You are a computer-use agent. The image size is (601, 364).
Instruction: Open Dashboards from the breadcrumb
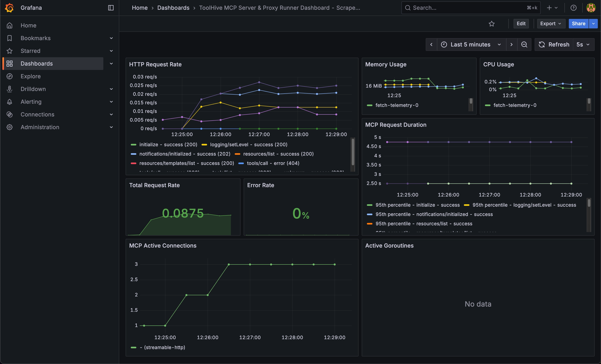[173, 8]
